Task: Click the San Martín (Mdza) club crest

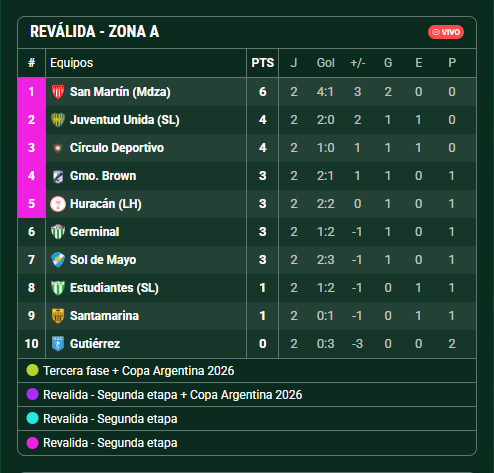Action: [58, 92]
